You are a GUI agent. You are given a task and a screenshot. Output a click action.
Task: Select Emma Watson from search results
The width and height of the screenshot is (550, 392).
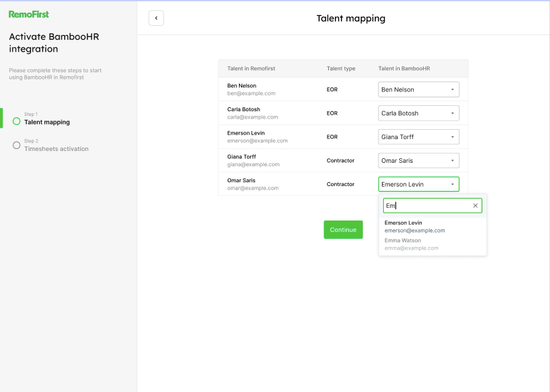pos(412,244)
